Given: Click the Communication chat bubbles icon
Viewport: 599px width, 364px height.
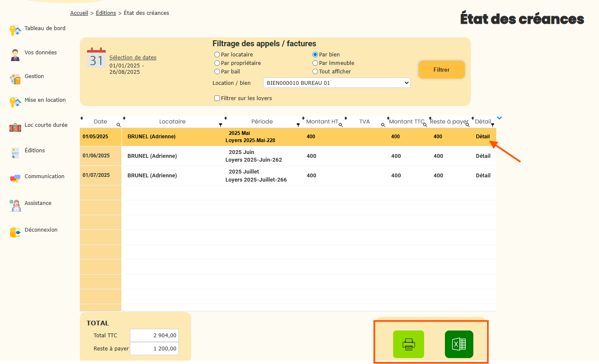Looking at the screenshot, I should [15, 179].
